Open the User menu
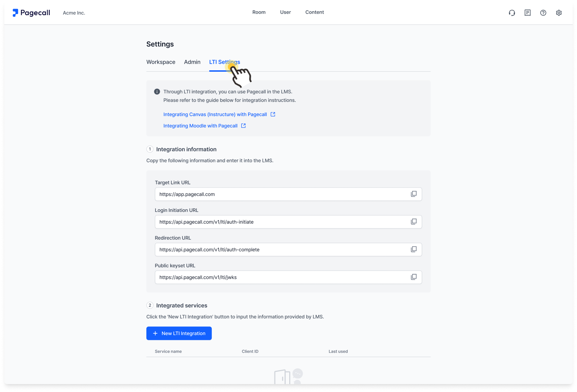This screenshot has width=577, height=392. click(286, 12)
